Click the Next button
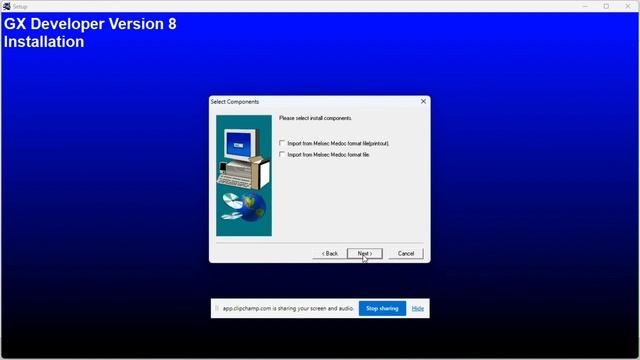The width and height of the screenshot is (640, 360). pos(364,253)
